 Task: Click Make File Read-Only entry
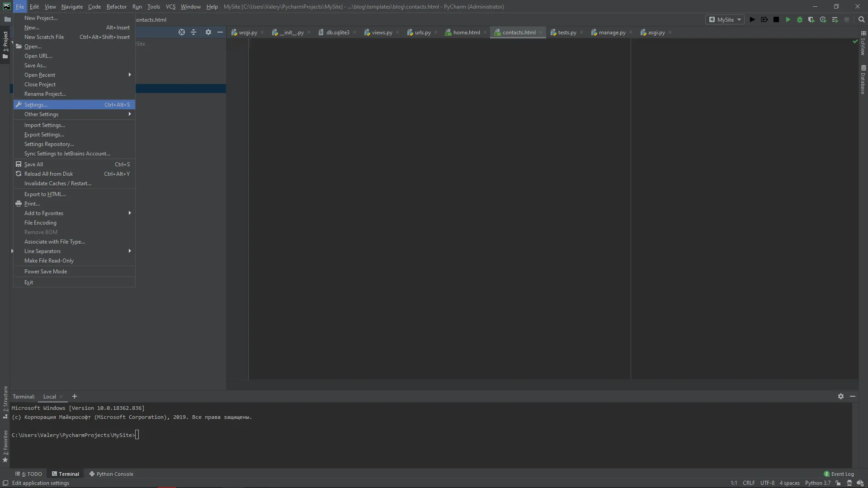(49, 261)
